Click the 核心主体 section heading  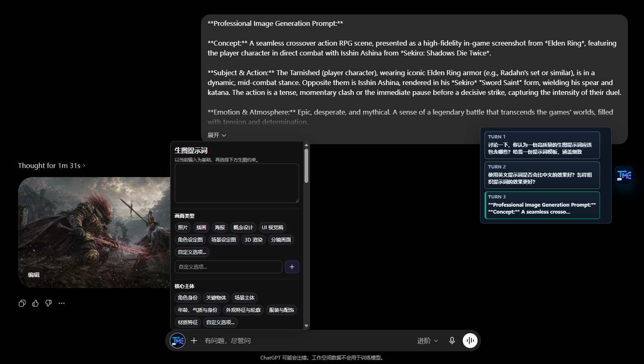pyautogui.click(x=185, y=286)
